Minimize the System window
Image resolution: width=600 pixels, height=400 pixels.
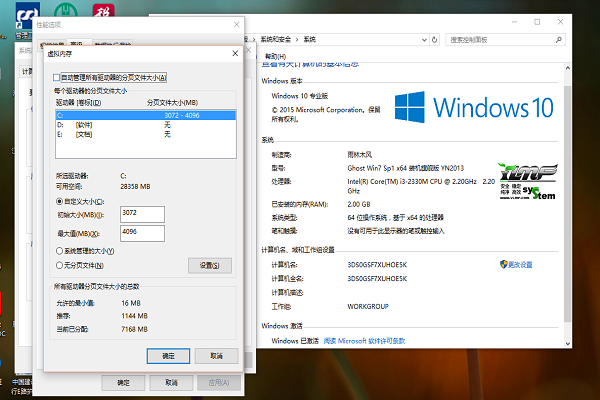(514, 22)
